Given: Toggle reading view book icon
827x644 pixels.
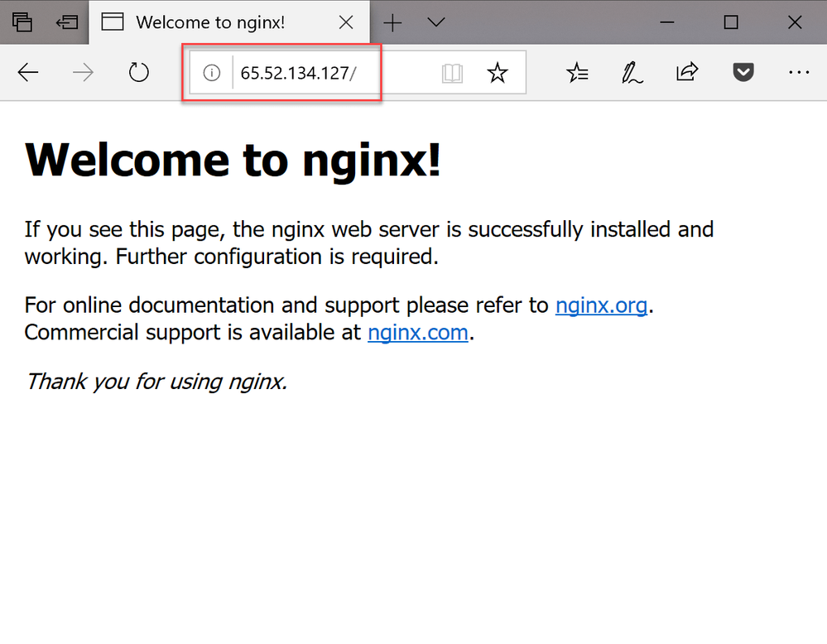Looking at the screenshot, I should coord(452,73).
